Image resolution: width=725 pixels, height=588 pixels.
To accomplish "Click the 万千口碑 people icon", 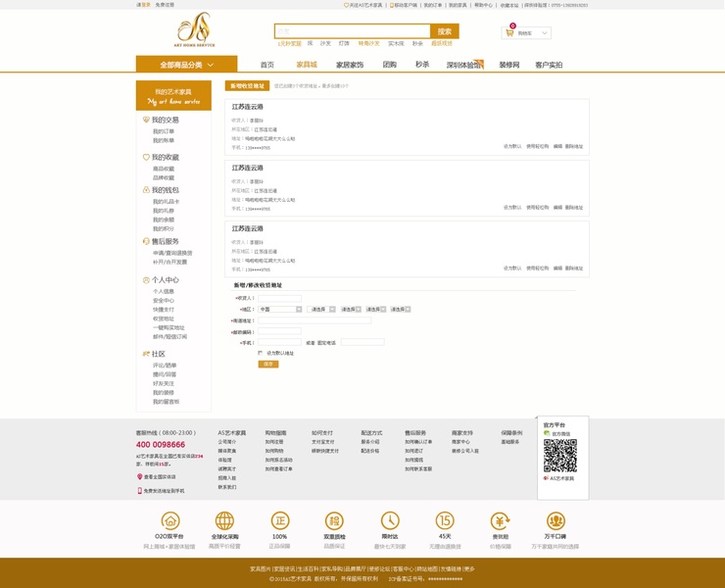I will pos(556,521).
